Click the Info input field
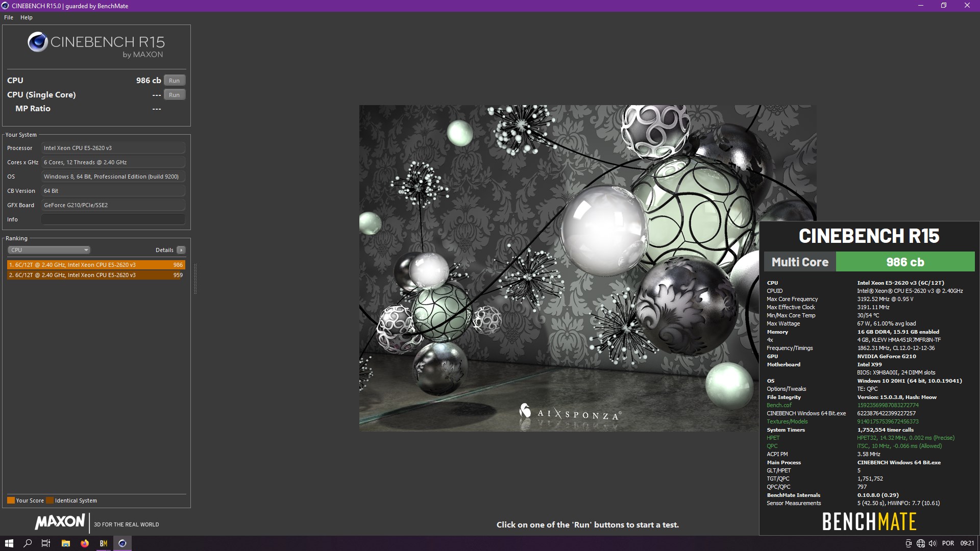Image resolution: width=980 pixels, height=551 pixels. click(113, 219)
